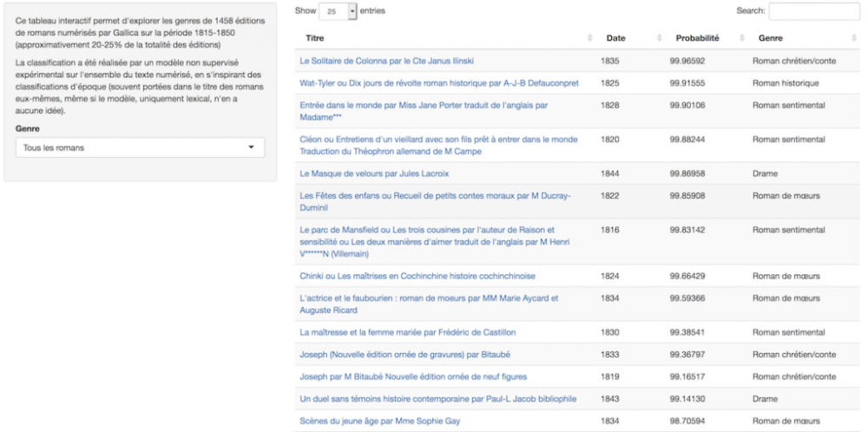The image size is (868, 432).
Task: Click date cell 1835 for Le Solitaire
Action: pyautogui.click(x=609, y=61)
